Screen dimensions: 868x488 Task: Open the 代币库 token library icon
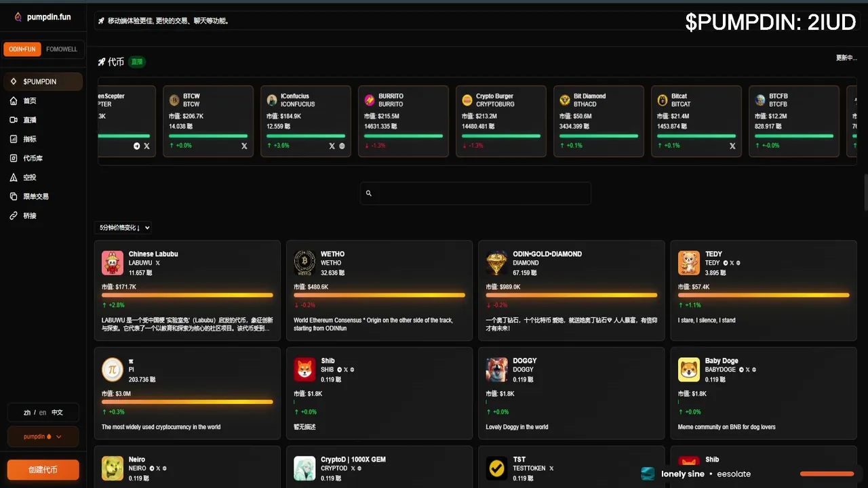(14, 158)
